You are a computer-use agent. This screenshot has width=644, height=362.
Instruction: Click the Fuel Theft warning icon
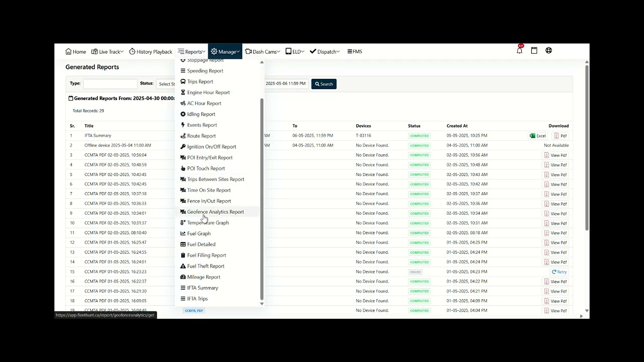pos(183,266)
